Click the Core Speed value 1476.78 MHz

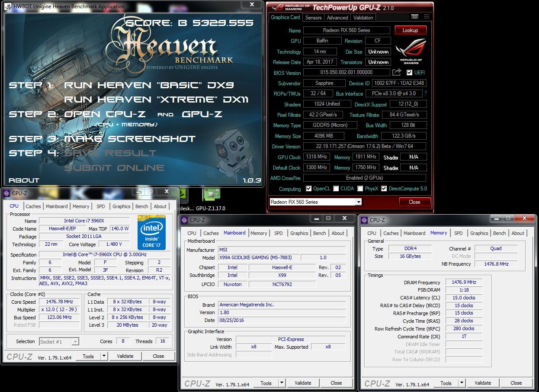pos(59,302)
